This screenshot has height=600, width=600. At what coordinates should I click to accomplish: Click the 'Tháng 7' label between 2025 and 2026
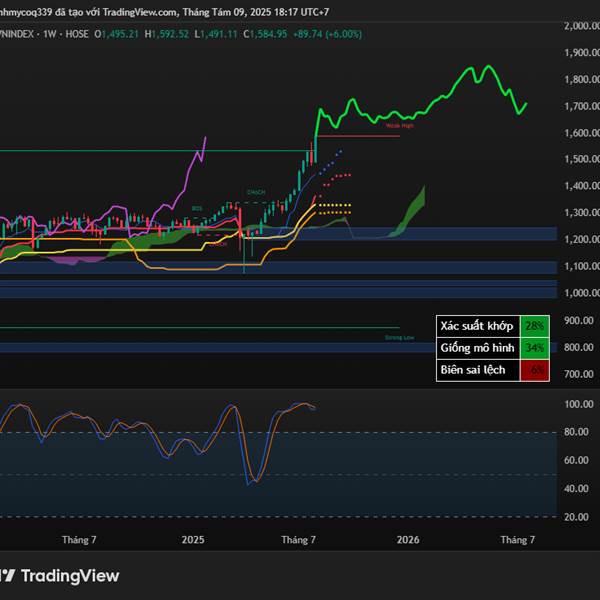coord(298,540)
